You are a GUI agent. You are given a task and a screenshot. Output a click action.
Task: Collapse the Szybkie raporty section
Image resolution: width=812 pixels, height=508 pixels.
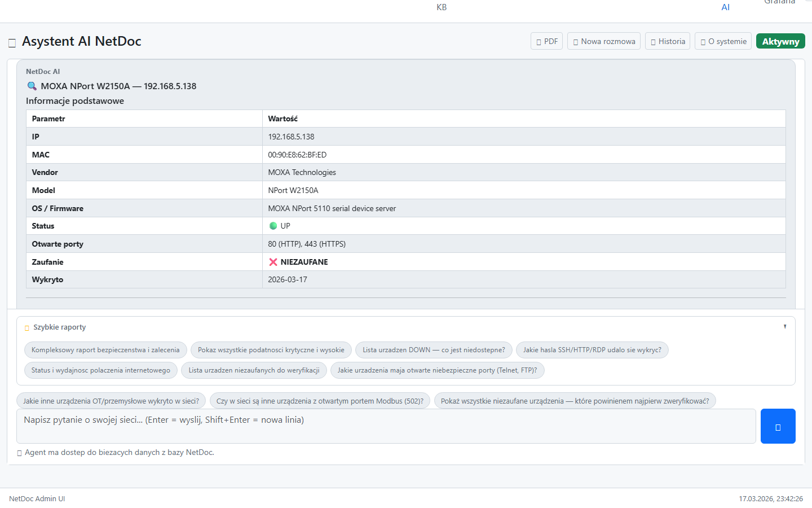(784, 327)
